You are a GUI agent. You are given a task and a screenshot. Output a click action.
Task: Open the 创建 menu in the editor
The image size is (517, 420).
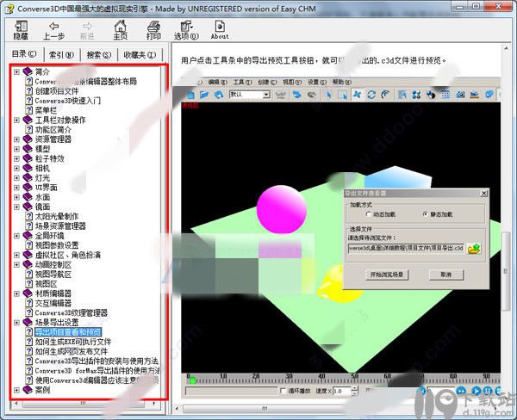pyautogui.click(x=267, y=82)
